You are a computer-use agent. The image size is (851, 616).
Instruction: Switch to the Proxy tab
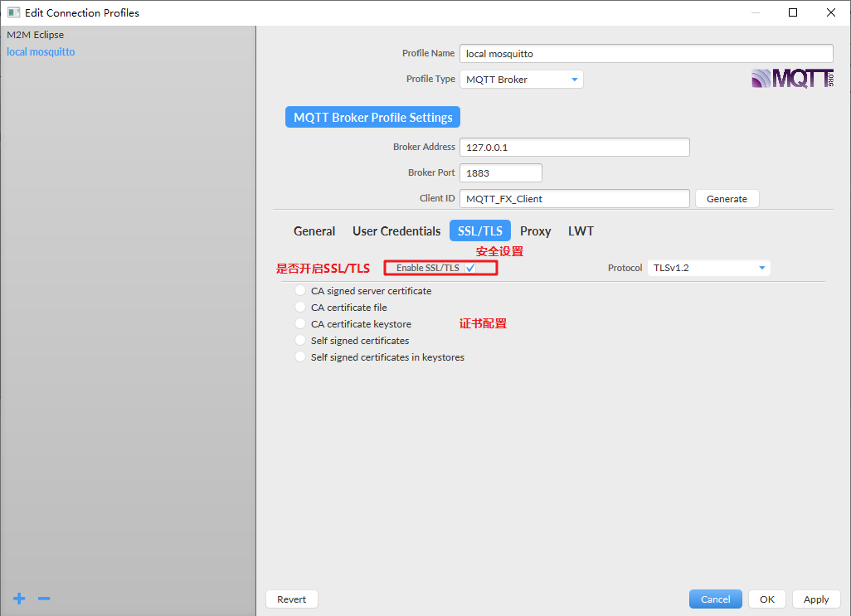(x=535, y=231)
